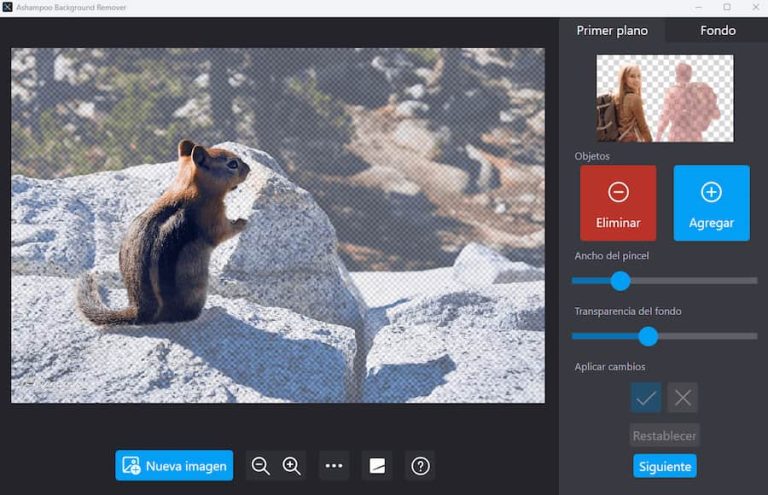Open the help question mark icon
Screen dimensions: 768x495
(420, 465)
